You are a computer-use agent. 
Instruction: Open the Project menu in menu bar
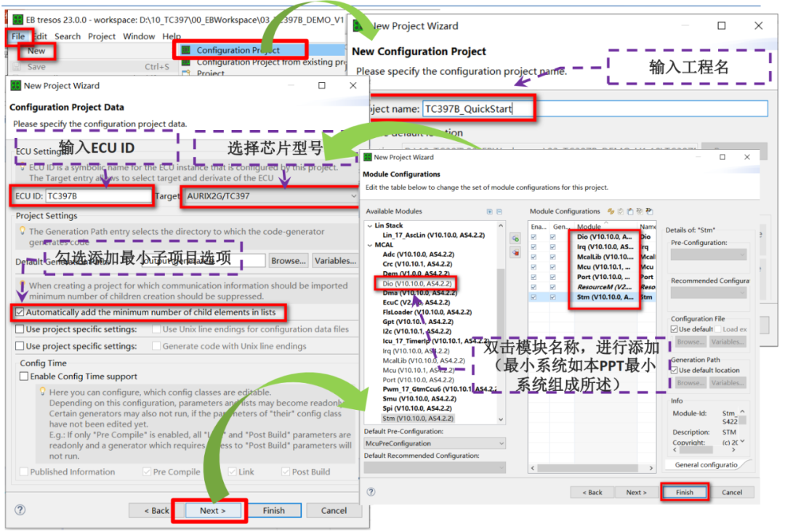102,36
